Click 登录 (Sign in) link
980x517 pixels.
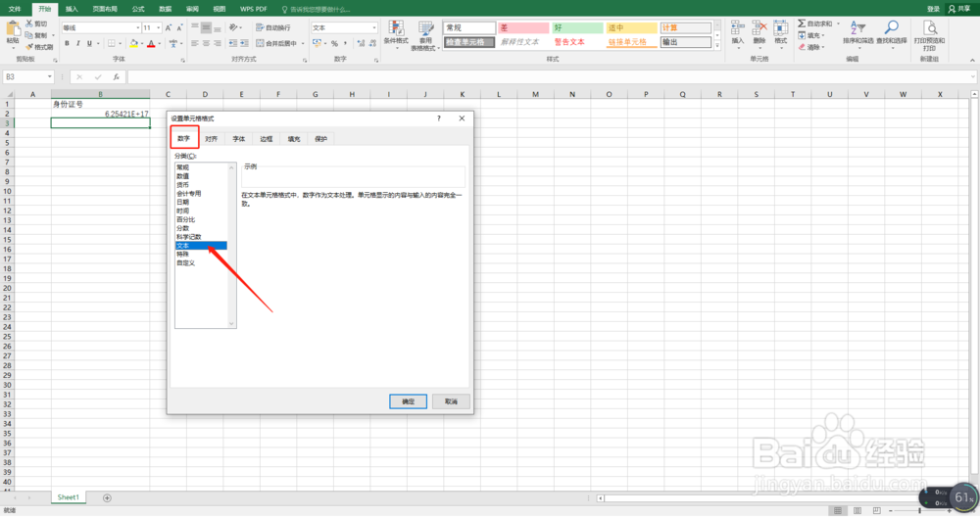[933, 9]
